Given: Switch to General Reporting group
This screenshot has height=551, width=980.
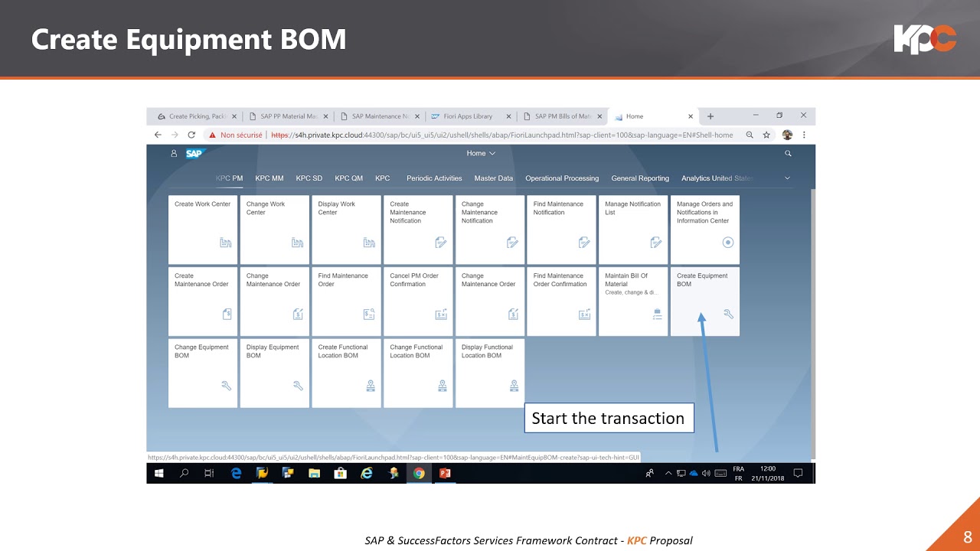Looking at the screenshot, I should [640, 178].
